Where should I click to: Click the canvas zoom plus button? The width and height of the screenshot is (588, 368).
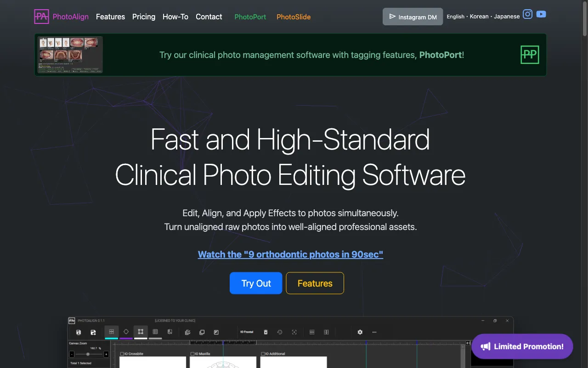coord(106,354)
